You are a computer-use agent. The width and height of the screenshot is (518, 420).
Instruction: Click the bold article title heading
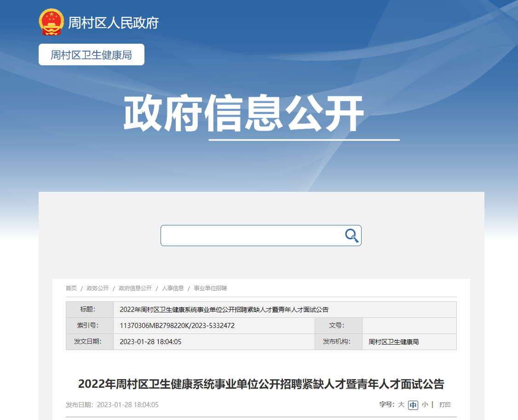[261, 384]
